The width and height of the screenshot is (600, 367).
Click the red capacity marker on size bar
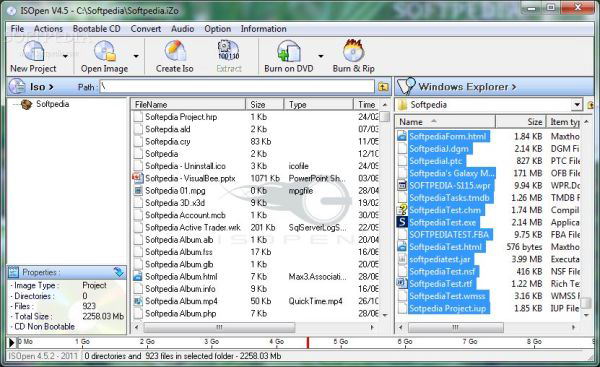[x=308, y=342]
